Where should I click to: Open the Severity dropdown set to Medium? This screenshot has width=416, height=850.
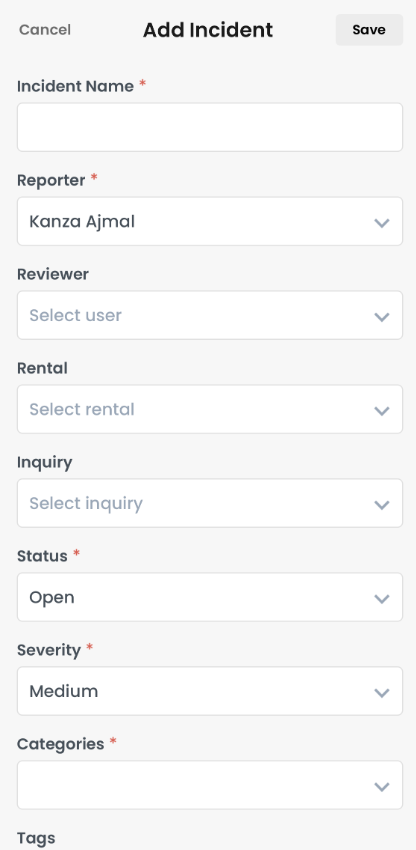tap(210, 691)
